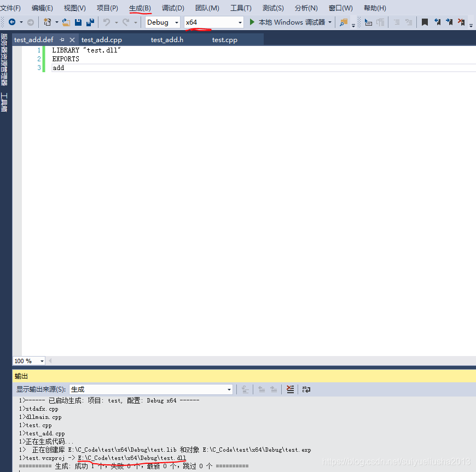Open the 生成(B) menu

[141, 8]
